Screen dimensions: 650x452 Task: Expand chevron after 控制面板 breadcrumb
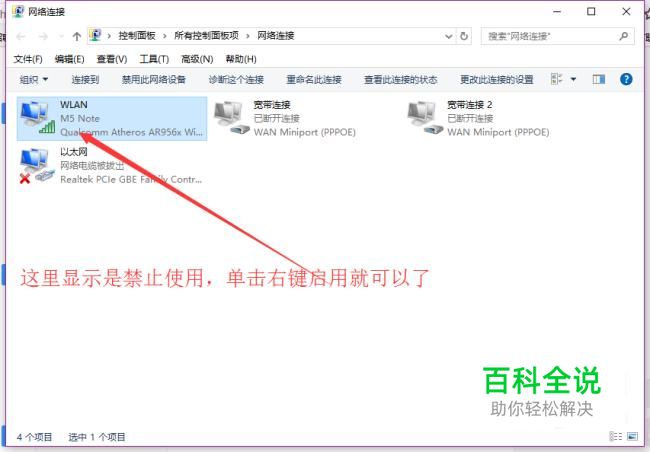tap(165, 36)
